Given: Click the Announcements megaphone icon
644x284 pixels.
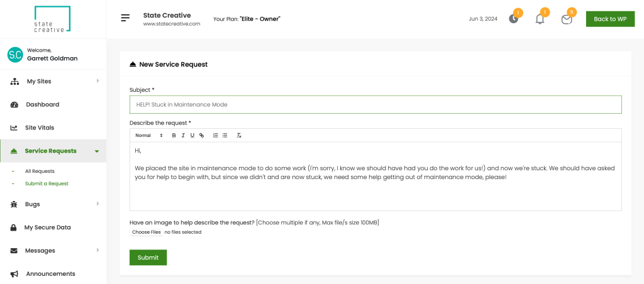Looking at the screenshot, I should point(14,274).
